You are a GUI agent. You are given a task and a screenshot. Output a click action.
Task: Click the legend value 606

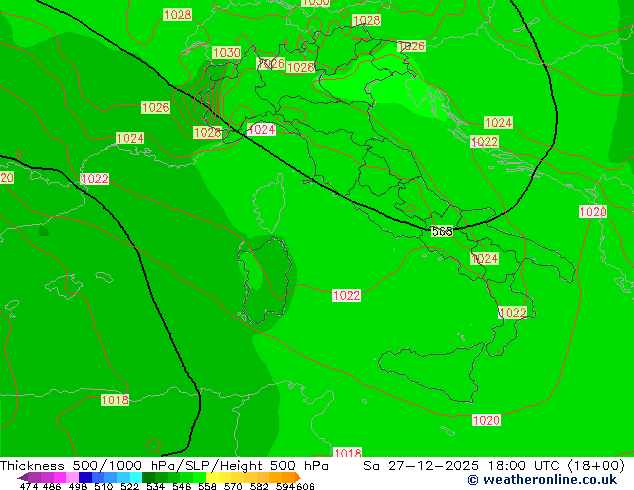[x=305, y=486]
